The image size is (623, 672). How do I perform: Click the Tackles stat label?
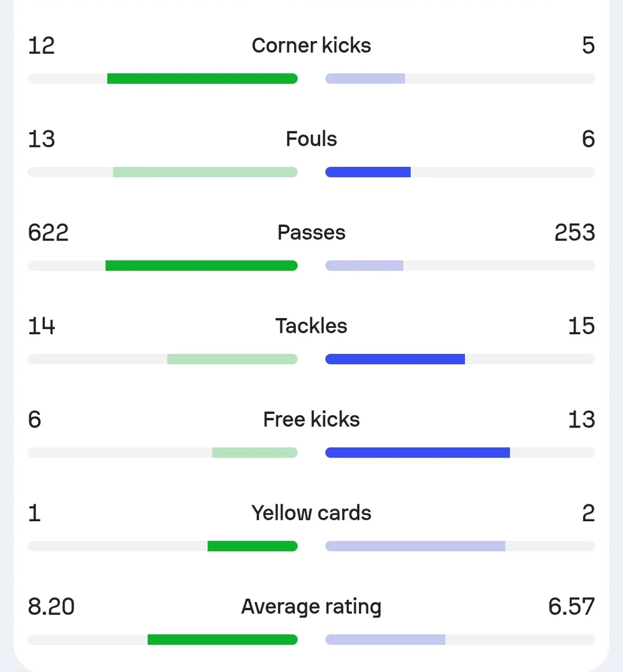[x=311, y=325]
